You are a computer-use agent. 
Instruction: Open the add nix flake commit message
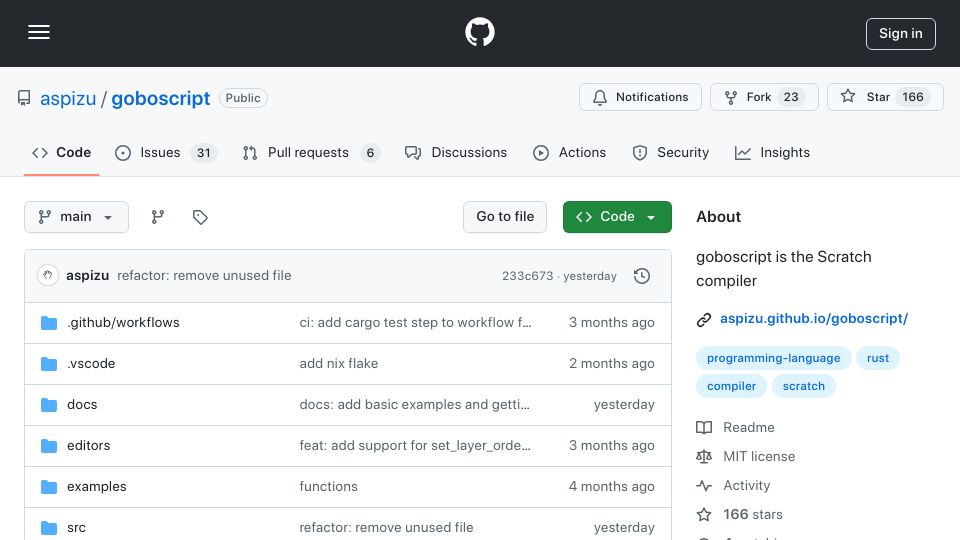pyautogui.click(x=339, y=364)
